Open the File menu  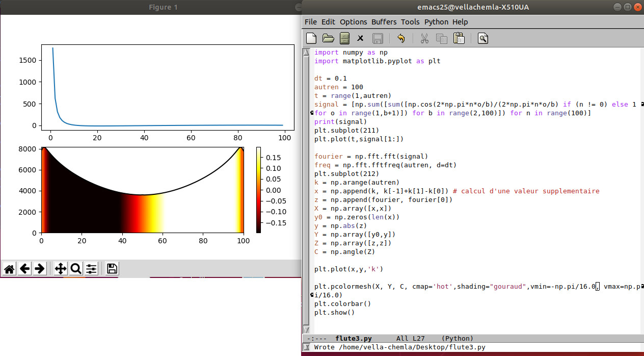tap(311, 22)
